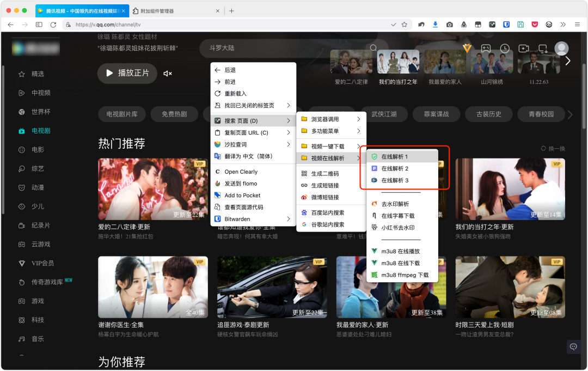
Task: Open the VIP crown icon in header
Action: pyautogui.click(x=467, y=48)
